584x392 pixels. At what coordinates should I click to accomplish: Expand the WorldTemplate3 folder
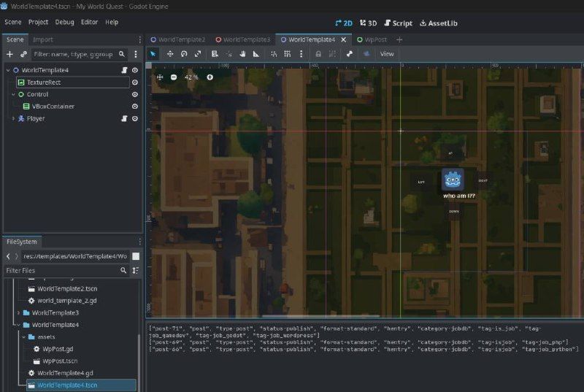tap(18, 312)
